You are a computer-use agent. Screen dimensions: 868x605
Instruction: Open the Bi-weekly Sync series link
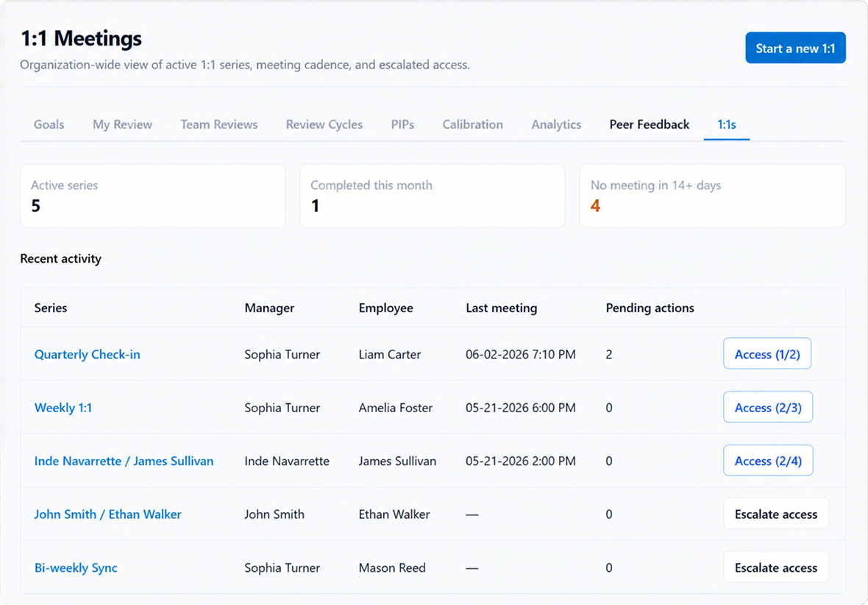76,568
